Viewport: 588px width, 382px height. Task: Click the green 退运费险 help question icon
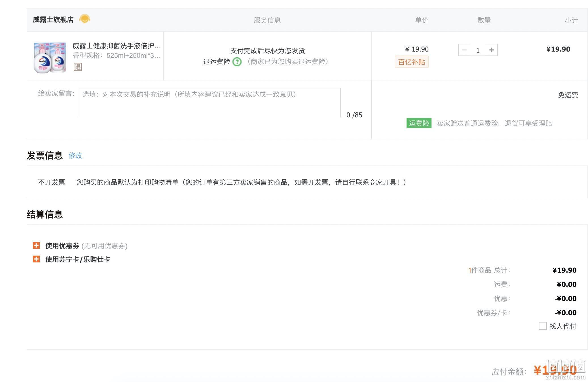click(x=237, y=62)
